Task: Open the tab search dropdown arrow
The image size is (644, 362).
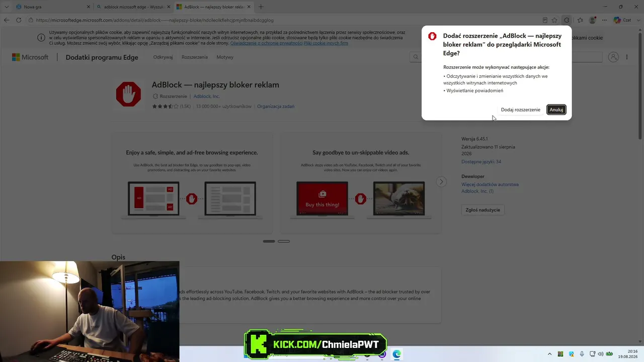Action: (7, 7)
